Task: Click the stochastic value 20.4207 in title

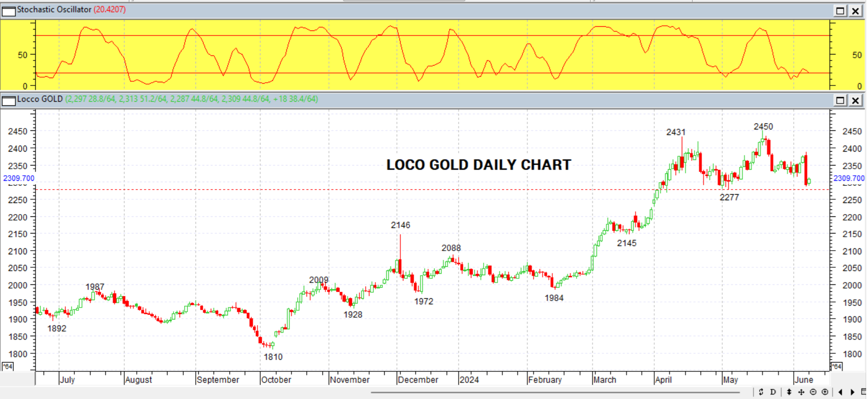Action: click(110, 9)
